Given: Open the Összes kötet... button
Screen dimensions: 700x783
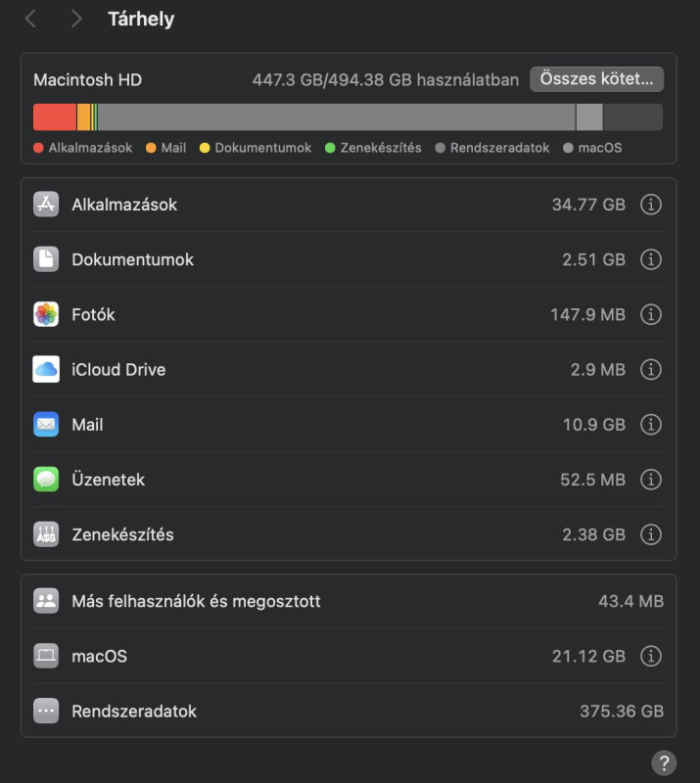Looking at the screenshot, I should [x=596, y=79].
